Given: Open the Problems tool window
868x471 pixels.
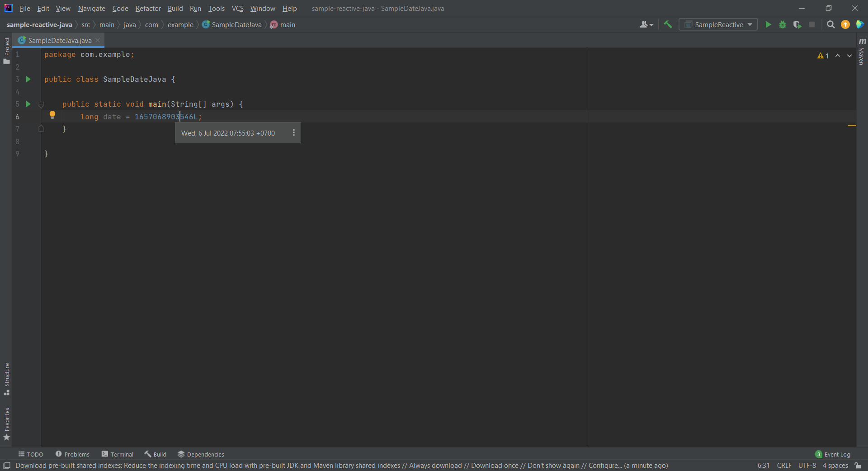Looking at the screenshot, I should point(72,454).
